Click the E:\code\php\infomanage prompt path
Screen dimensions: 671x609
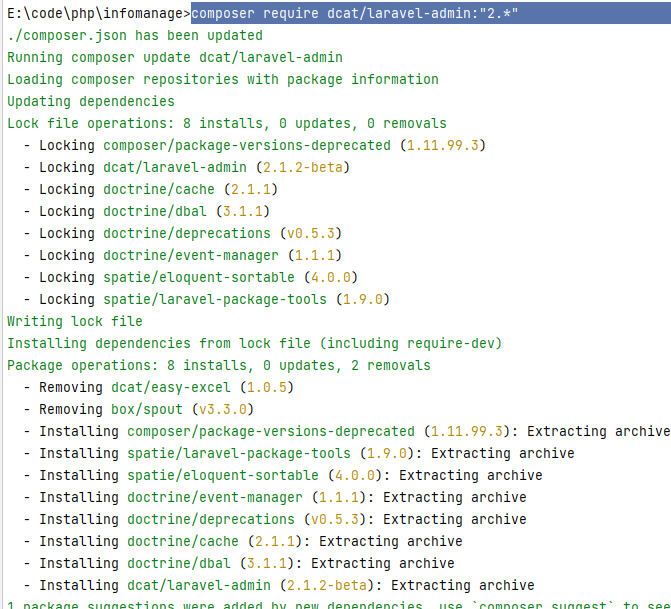(x=99, y=13)
